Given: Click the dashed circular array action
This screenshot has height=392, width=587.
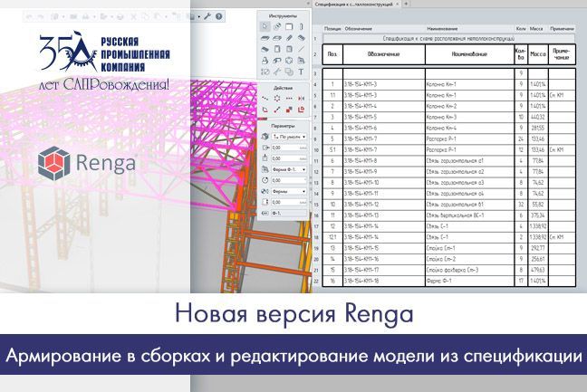Looking at the screenshot, I should [277, 99].
